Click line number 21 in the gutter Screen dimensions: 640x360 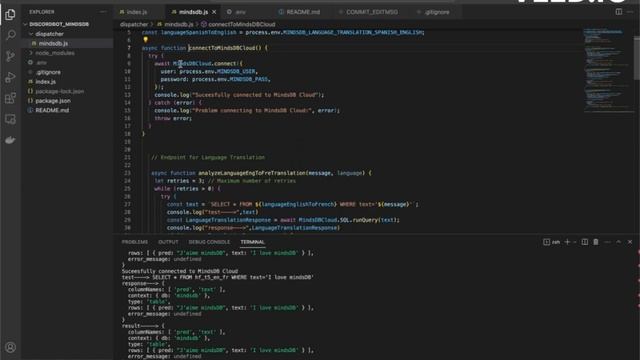127,157
